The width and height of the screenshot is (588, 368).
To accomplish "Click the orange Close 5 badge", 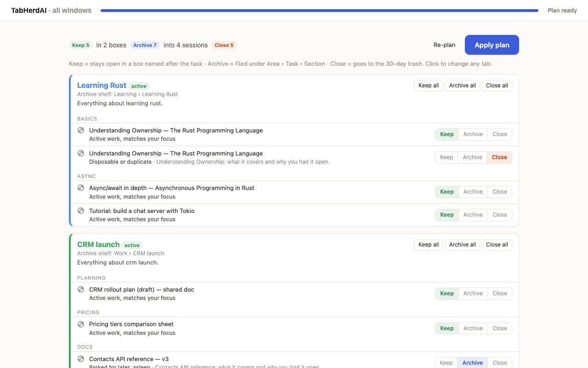I will pos(224,45).
